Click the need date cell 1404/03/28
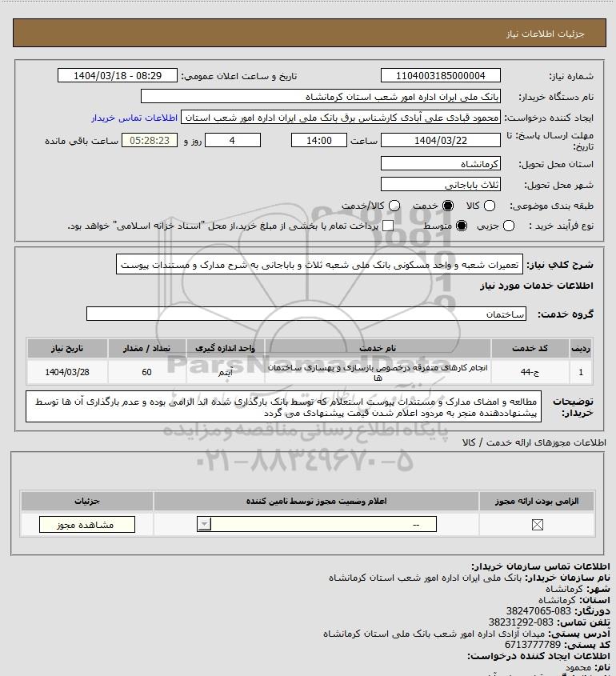 67,372
